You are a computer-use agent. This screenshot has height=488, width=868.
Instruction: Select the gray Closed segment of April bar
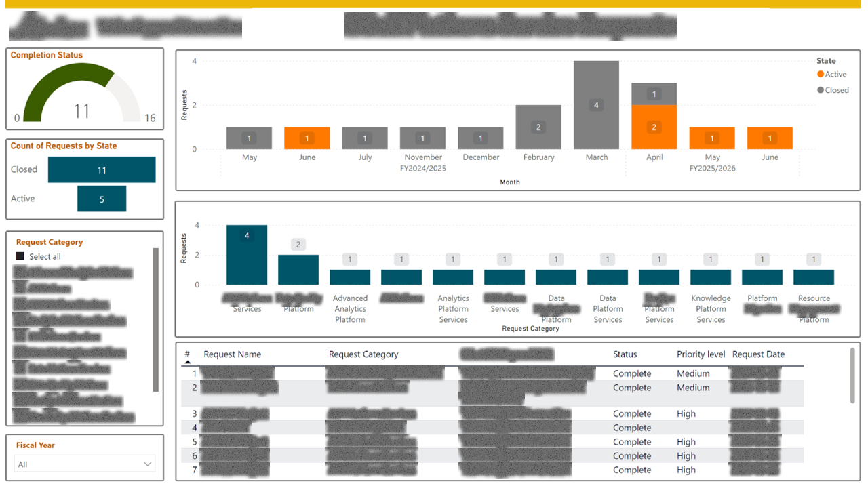click(x=654, y=94)
